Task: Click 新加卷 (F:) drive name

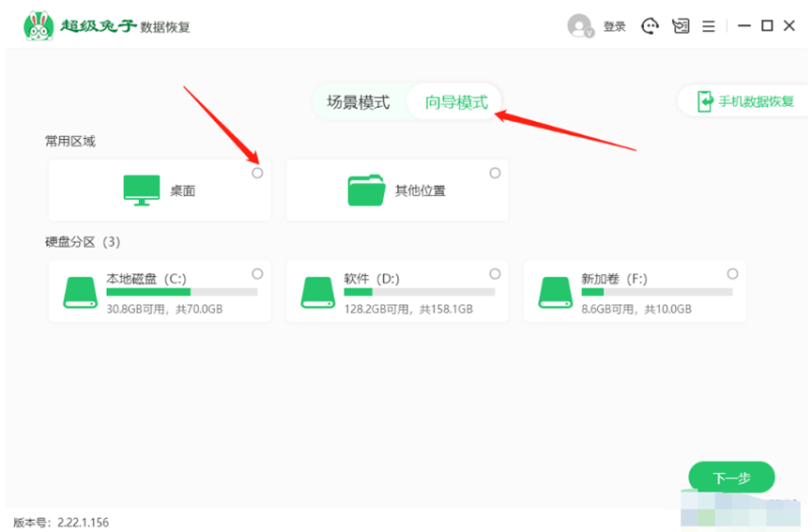Action: tap(614, 279)
